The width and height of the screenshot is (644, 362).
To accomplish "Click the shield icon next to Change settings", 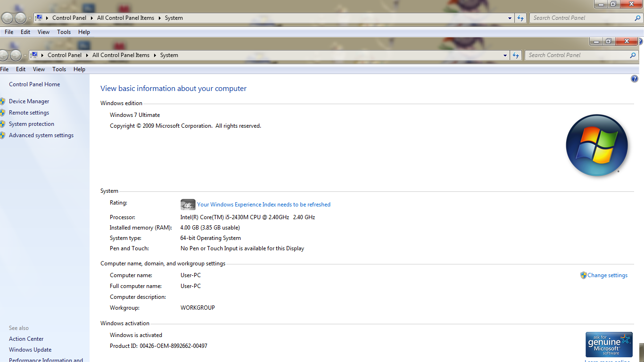I will (583, 275).
